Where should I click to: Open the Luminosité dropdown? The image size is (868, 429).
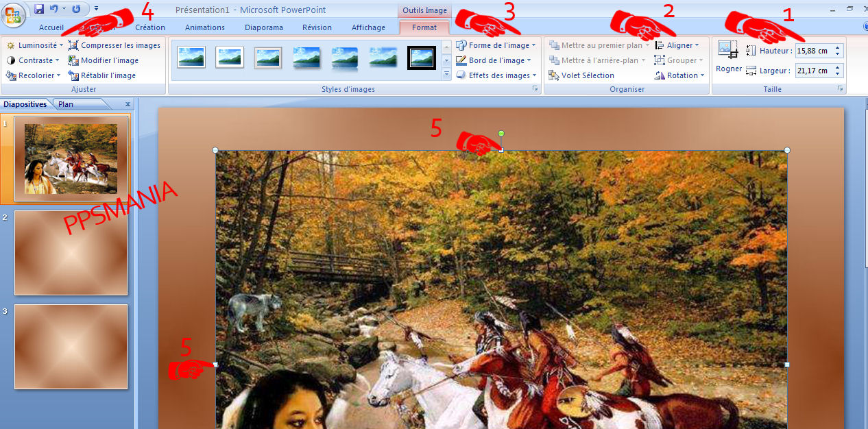[x=36, y=45]
